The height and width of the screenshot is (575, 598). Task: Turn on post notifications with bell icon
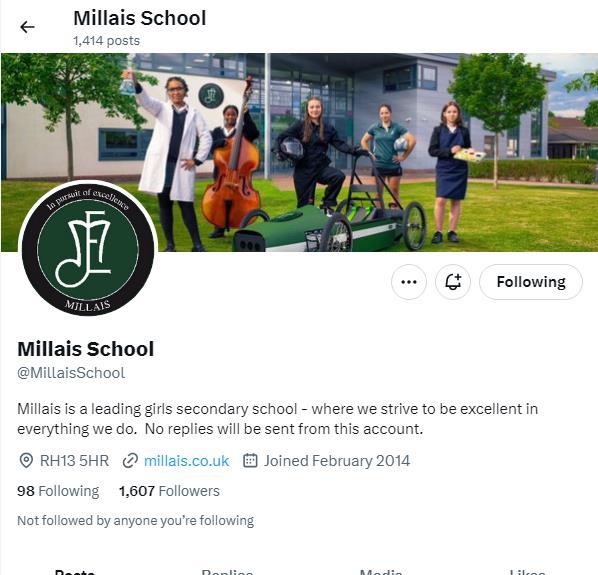453,282
